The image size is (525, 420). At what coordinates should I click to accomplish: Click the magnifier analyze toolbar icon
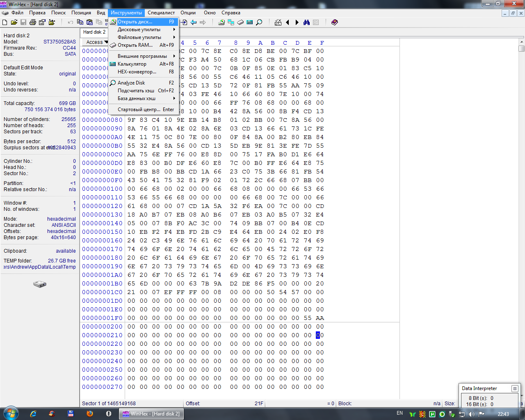point(259,22)
